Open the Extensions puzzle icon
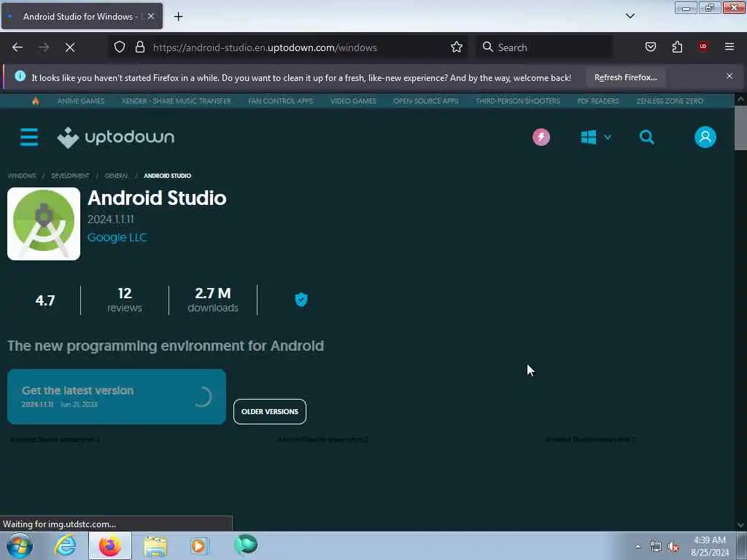The image size is (747, 560). (677, 47)
